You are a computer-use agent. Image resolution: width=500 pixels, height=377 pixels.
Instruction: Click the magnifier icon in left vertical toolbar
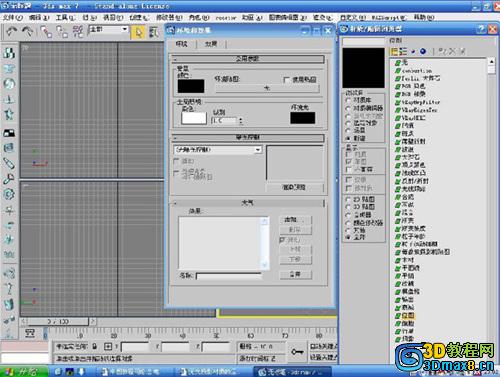9,179
